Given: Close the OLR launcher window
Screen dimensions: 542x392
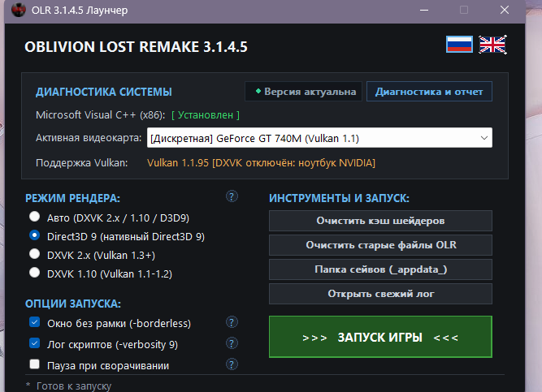Looking at the screenshot, I should [505, 10].
